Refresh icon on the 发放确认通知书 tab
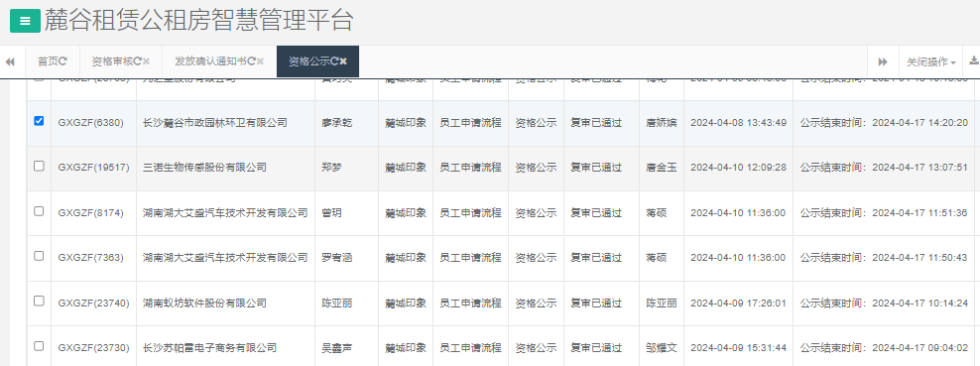 pos(251,61)
